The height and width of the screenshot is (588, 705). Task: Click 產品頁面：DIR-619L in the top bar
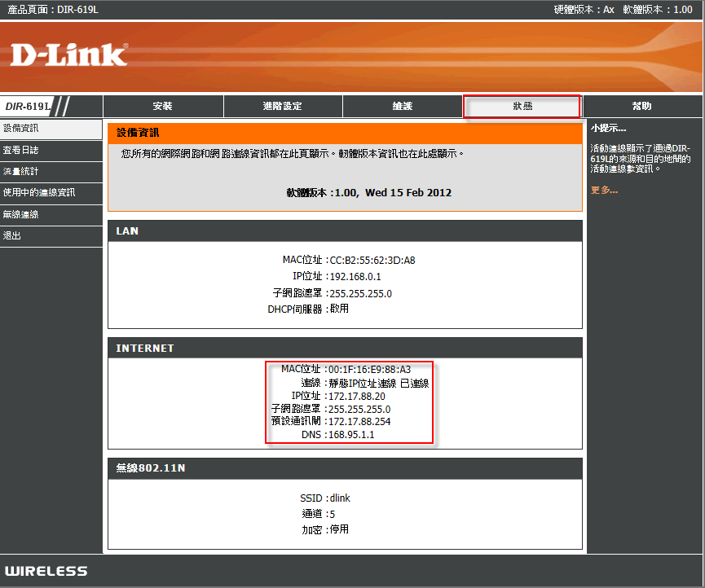53,10
